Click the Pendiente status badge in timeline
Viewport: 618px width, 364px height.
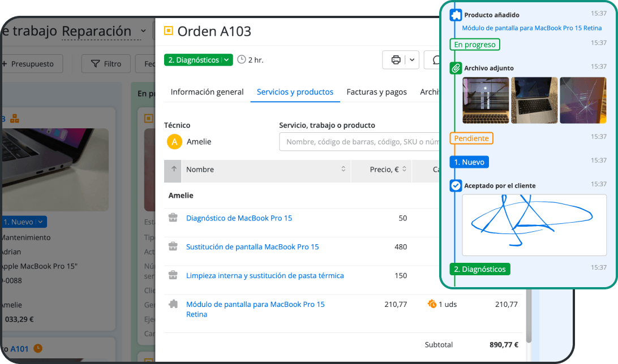pyautogui.click(x=471, y=138)
